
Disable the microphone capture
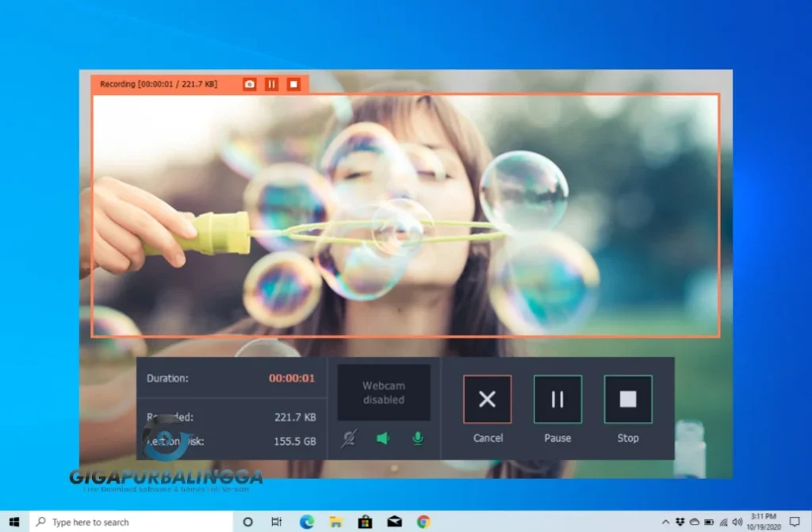[x=417, y=438]
